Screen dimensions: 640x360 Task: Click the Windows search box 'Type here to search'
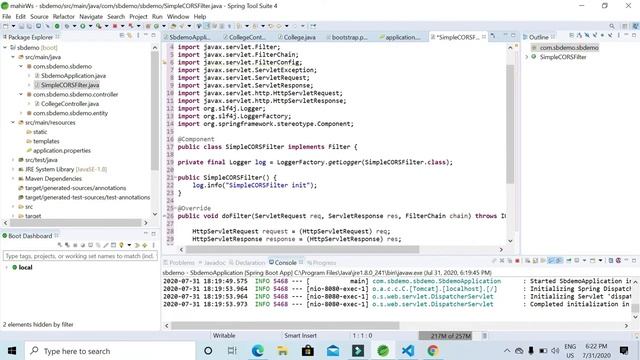click(x=110, y=351)
